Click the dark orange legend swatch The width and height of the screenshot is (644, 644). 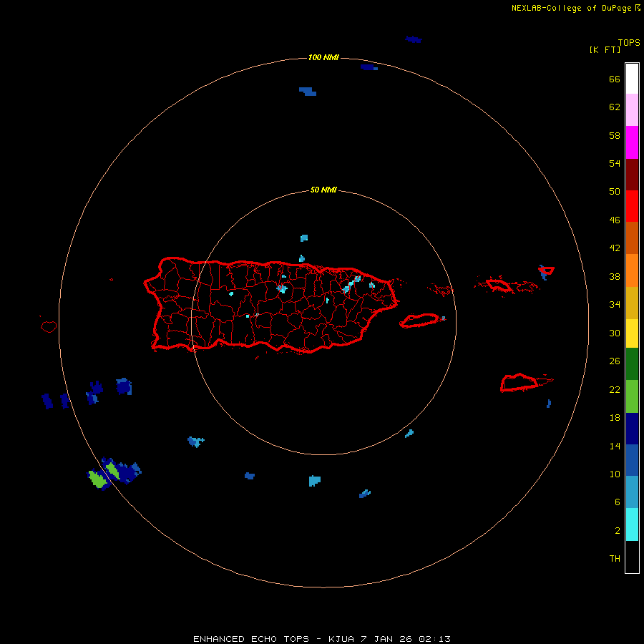pos(632,238)
